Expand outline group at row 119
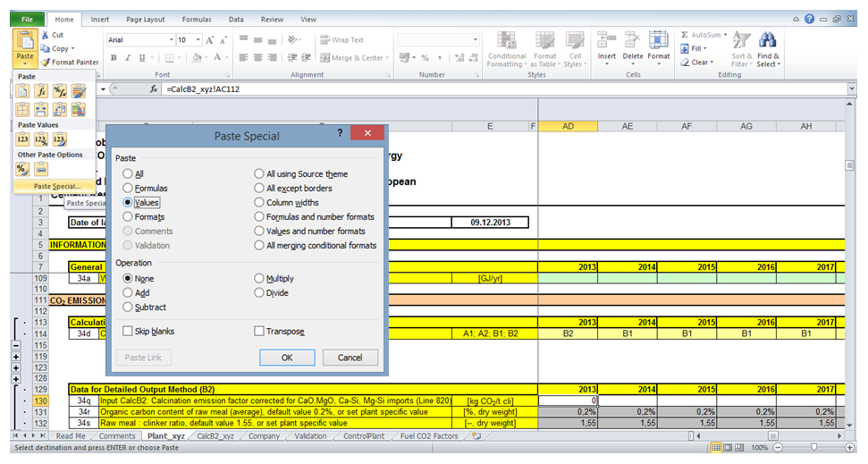The image size is (868, 464). pos(16,357)
